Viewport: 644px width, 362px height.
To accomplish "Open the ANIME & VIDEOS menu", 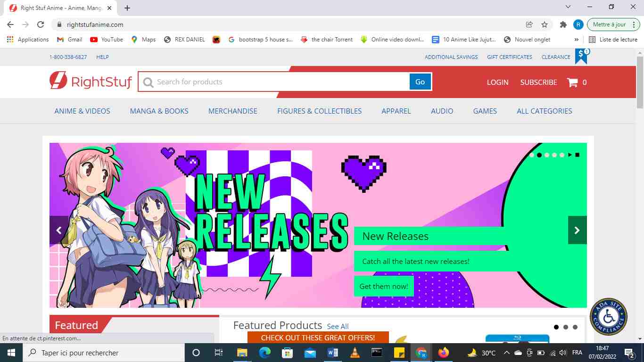I will (83, 111).
